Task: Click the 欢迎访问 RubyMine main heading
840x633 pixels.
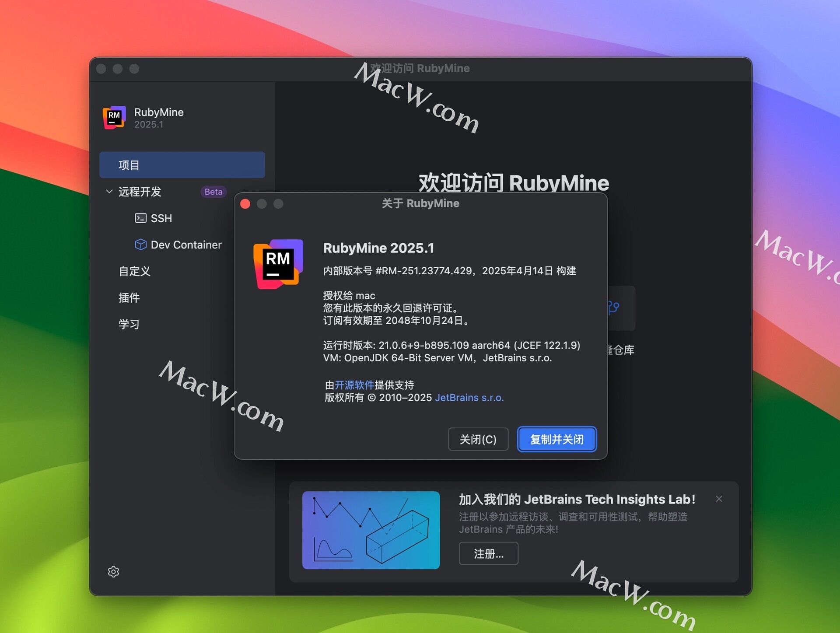Action: pos(514,183)
